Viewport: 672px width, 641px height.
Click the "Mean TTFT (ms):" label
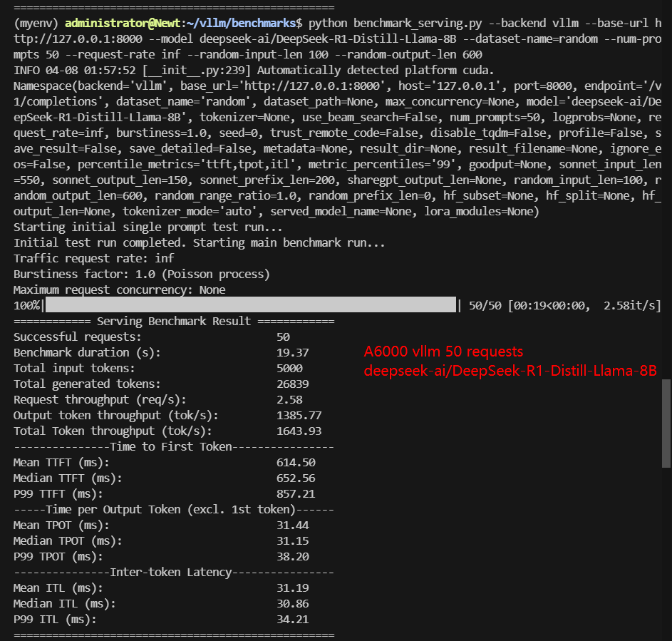tap(61, 462)
